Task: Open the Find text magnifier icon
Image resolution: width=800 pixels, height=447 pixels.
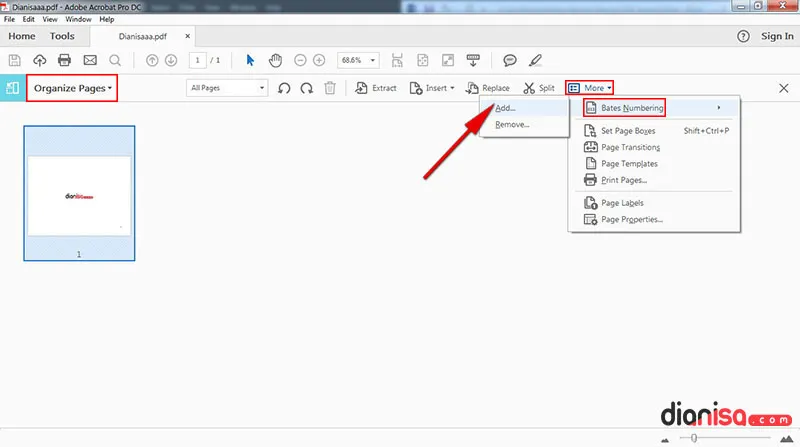Action: [x=115, y=60]
